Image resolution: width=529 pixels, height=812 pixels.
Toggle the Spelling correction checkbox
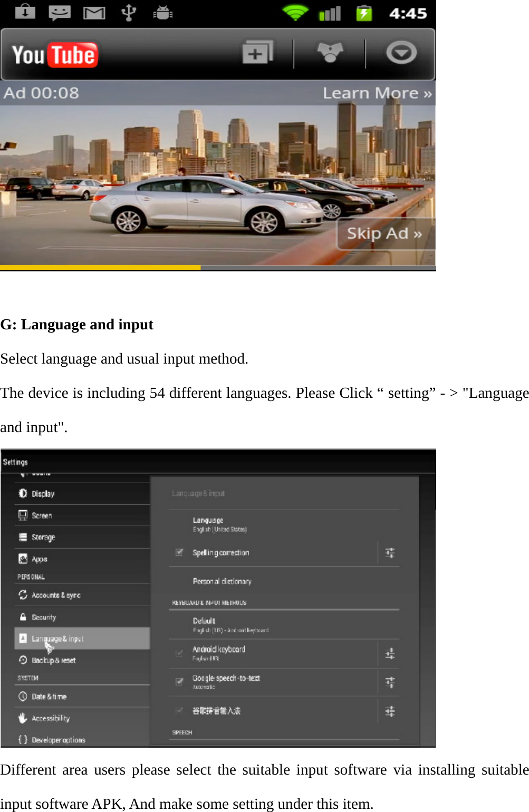coord(179,552)
